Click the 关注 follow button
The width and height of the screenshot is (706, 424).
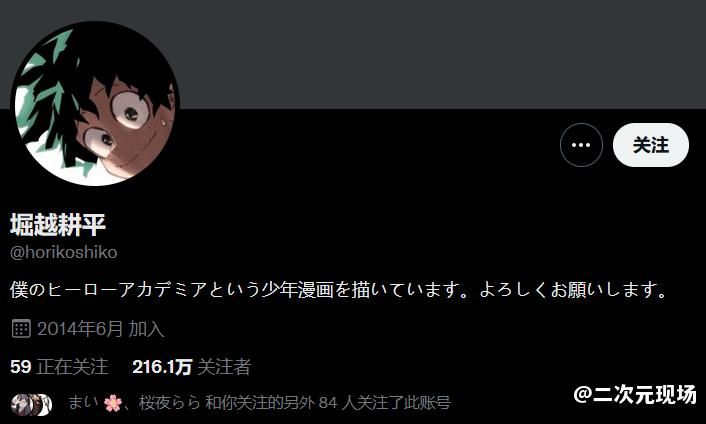(x=651, y=145)
